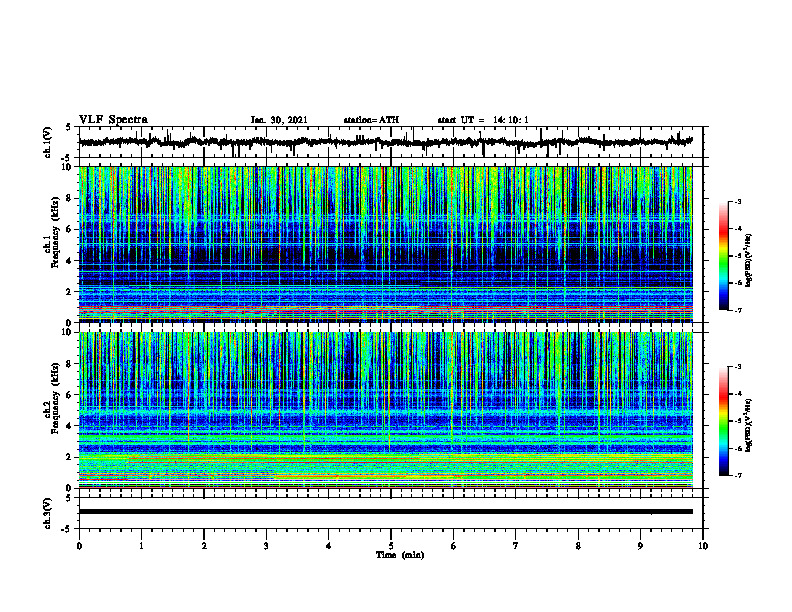The height and width of the screenshot is (612, 792).
Task: Click the "Time (min)" x-axis label
Action: pos(400,555)
